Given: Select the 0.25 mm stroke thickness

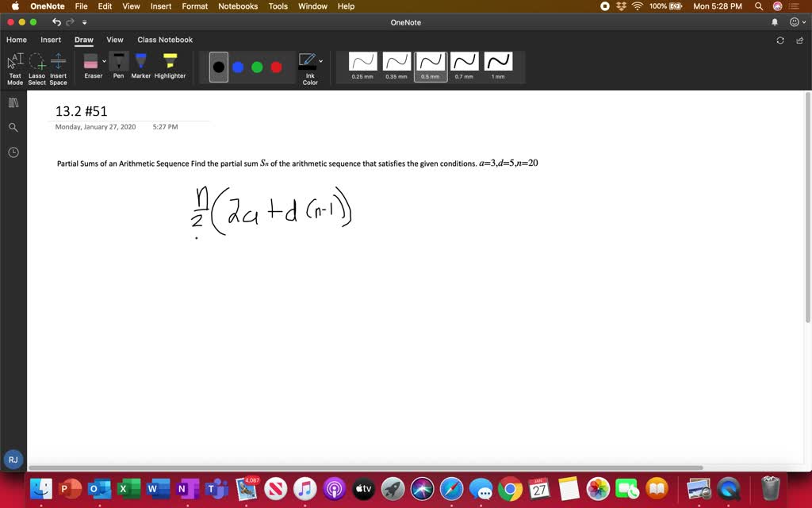Looking at the screenshot, I should pos(362,62).
